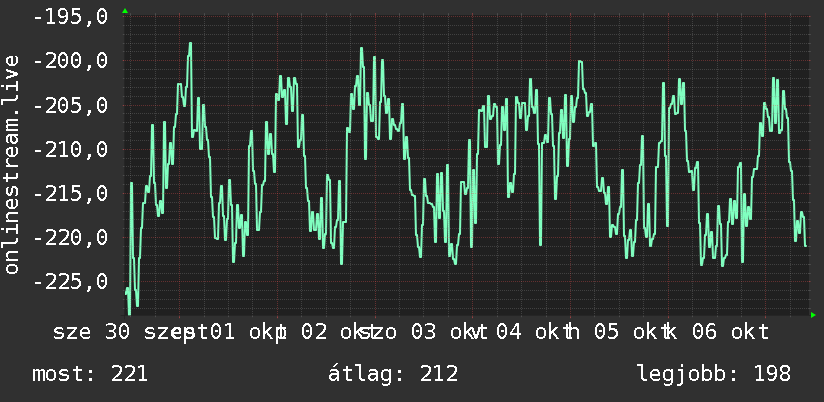Click the -225,0 y-axis label
The height and width of the screenshot is (402, 824).
(70, 282)
